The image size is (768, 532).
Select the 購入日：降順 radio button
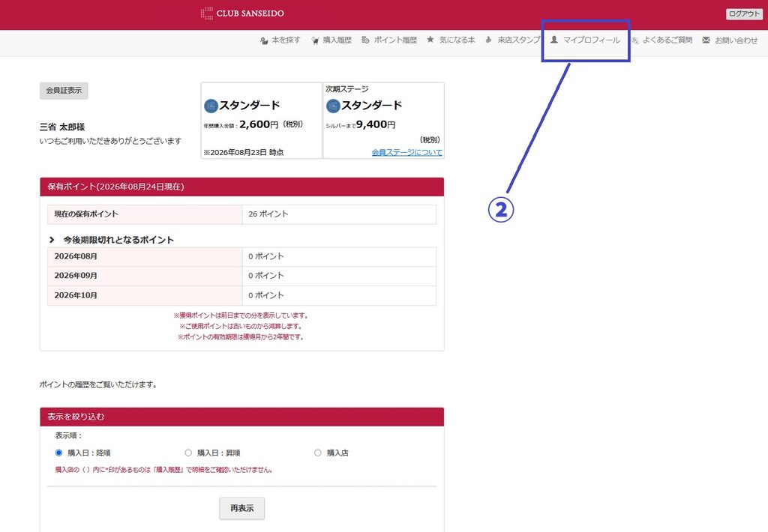[x=58, y=453]
